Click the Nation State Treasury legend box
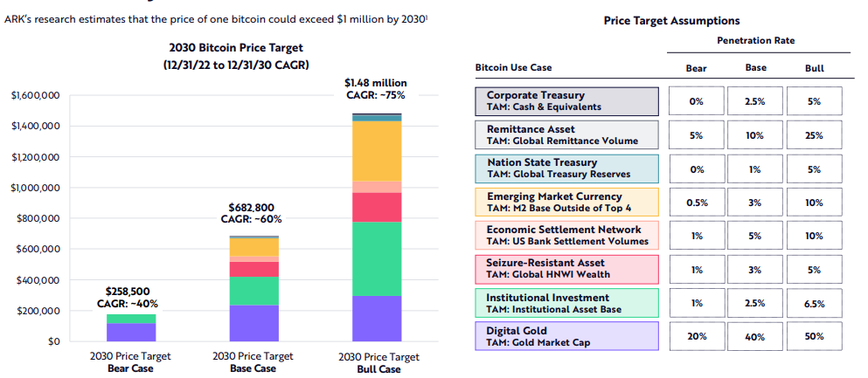The image size is (868, 378). (566, 168)
